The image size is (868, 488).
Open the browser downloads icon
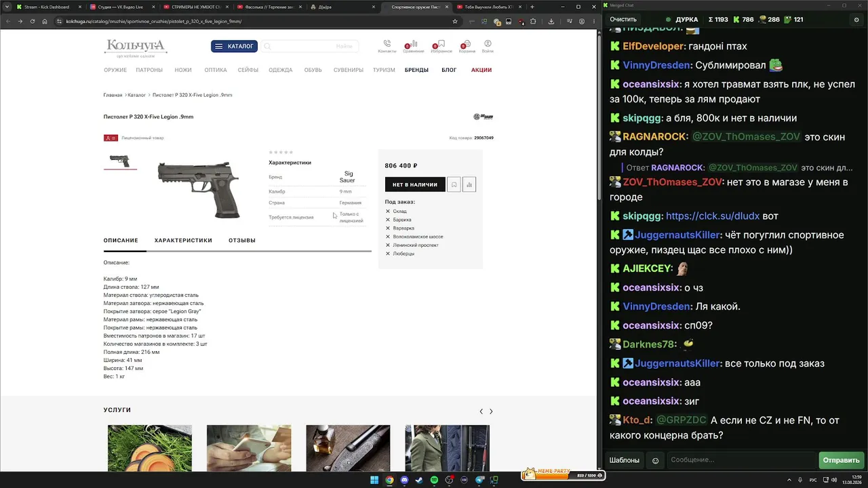click(551, 21)
